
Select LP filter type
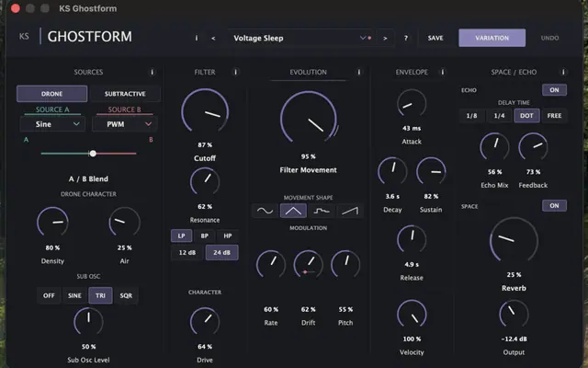click(182, 236)
